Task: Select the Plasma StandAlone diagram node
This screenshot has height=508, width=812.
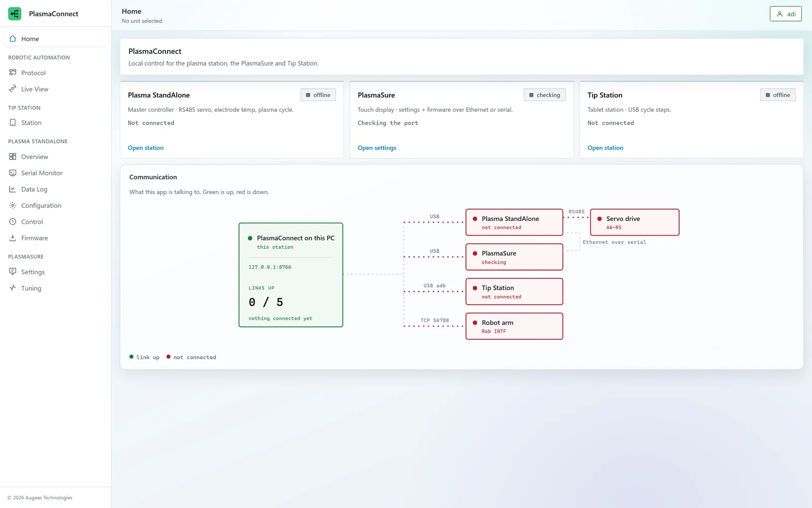Action: (515, 222)
